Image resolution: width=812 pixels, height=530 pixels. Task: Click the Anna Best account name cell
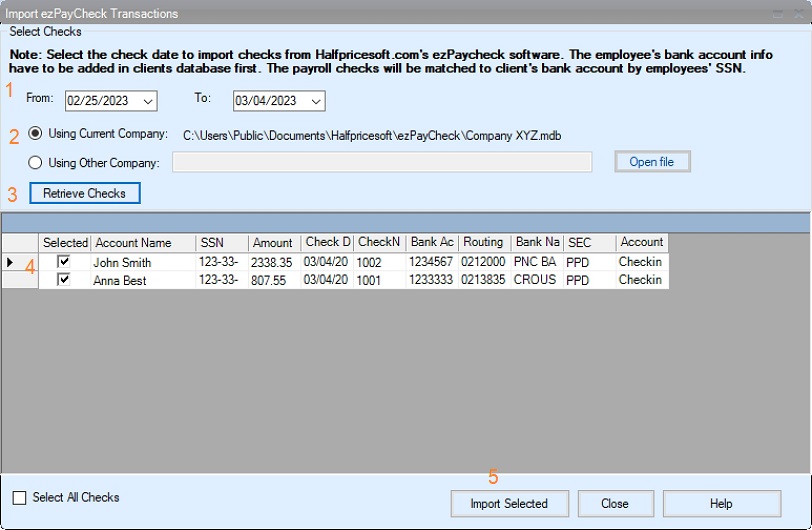point(143,281)
